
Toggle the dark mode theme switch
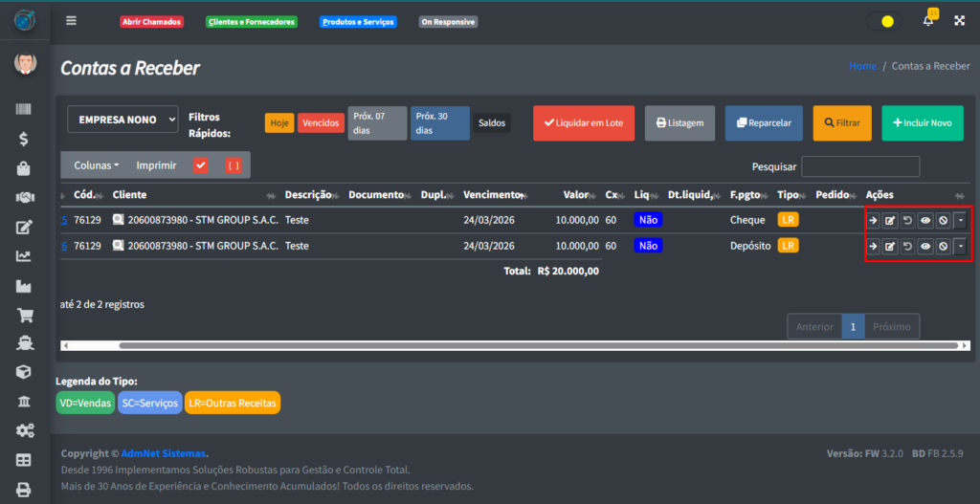(883, 21)
